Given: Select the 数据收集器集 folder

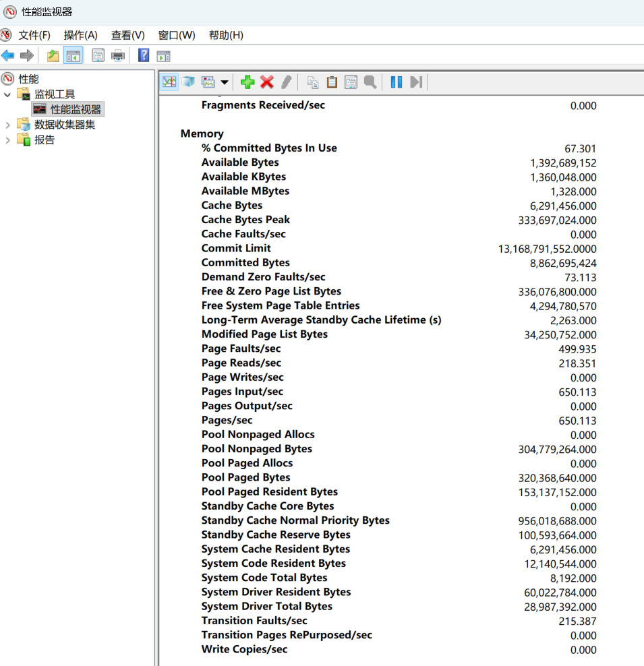Looking at the screenshot, I should 65,125.
